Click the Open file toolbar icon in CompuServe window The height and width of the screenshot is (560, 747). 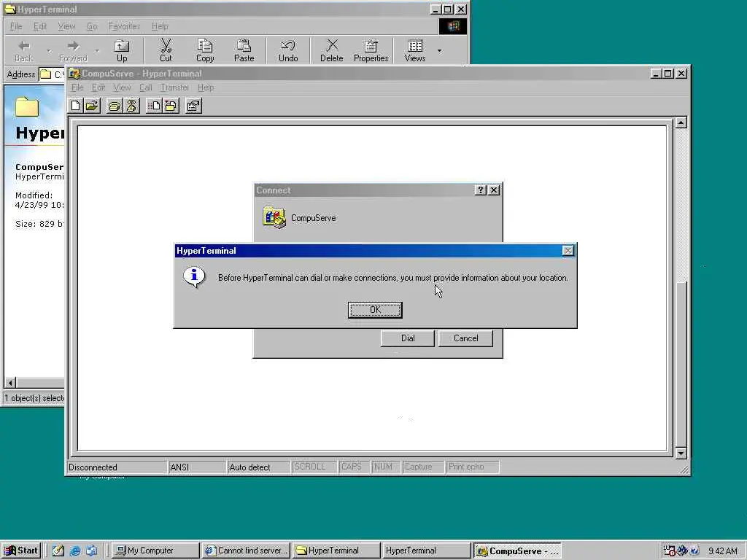coord(92,106)
